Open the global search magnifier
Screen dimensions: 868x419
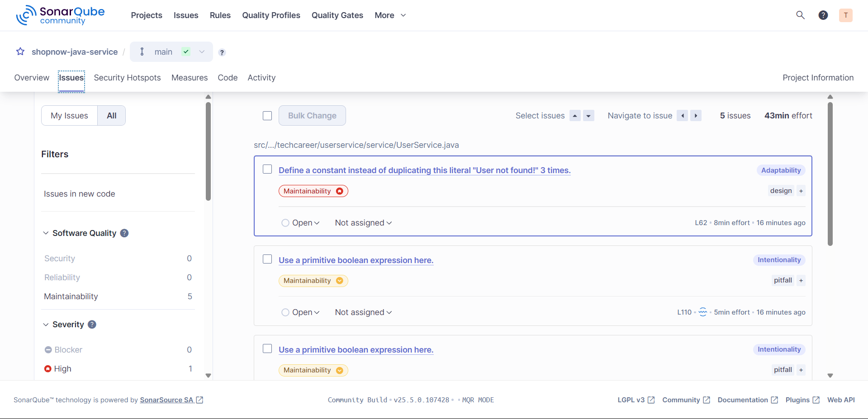coord(800,15)
